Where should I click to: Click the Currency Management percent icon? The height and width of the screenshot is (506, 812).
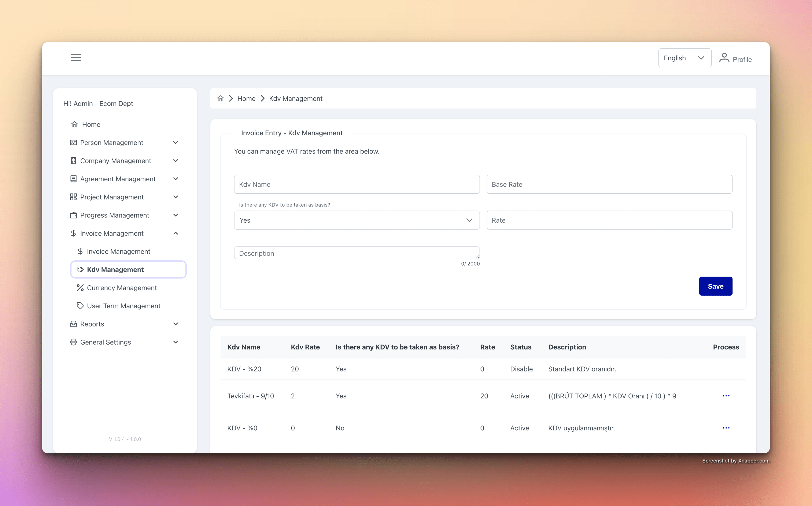tap(80, 287)
